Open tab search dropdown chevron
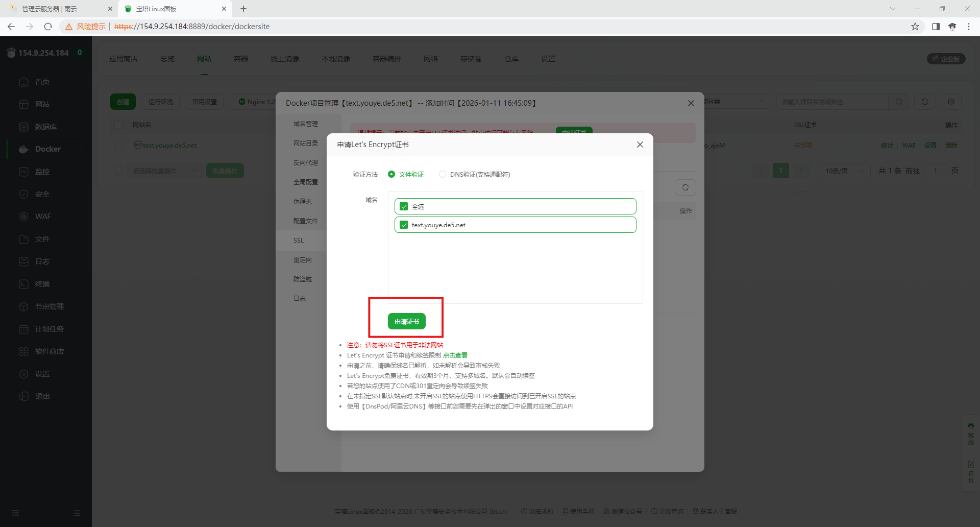 point(892,9)
